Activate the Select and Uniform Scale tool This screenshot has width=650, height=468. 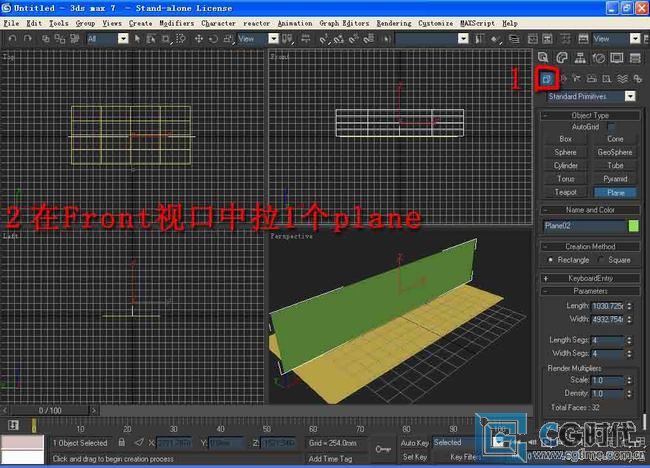(x=228, y=39)
